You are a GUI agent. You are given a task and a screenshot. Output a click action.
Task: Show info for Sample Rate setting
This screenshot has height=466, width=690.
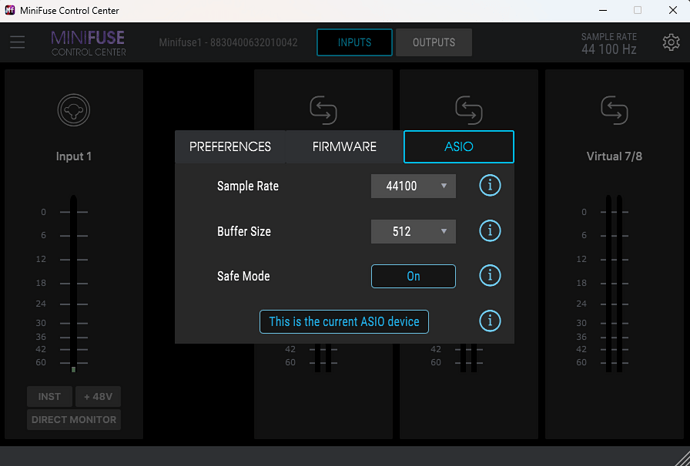pos(490,185)
